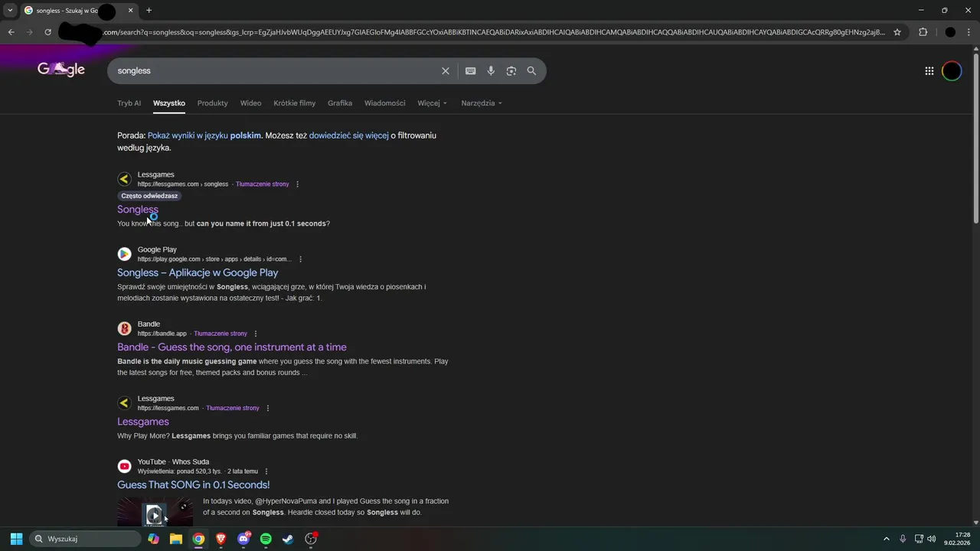Open File Explorer from taskbar

176,539
